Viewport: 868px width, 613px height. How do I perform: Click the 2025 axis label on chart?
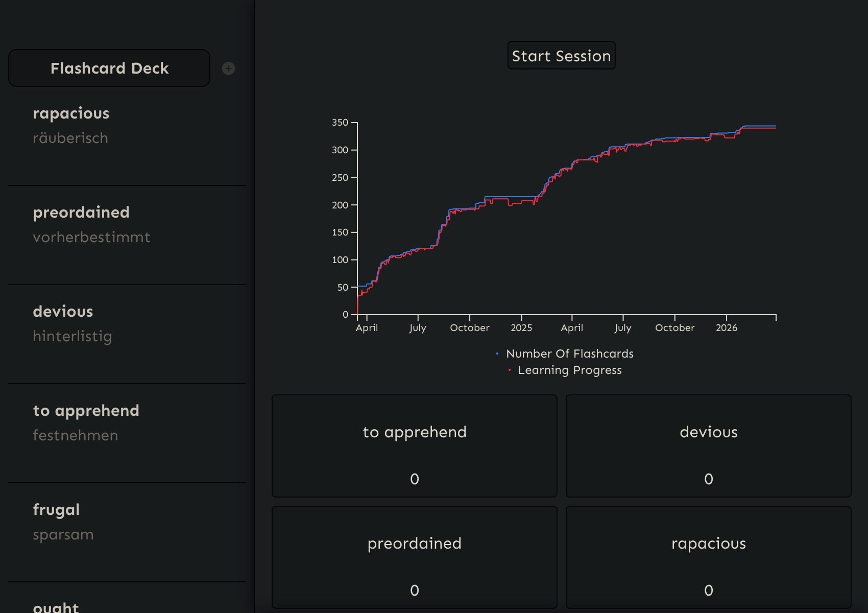tap(521, 327)
